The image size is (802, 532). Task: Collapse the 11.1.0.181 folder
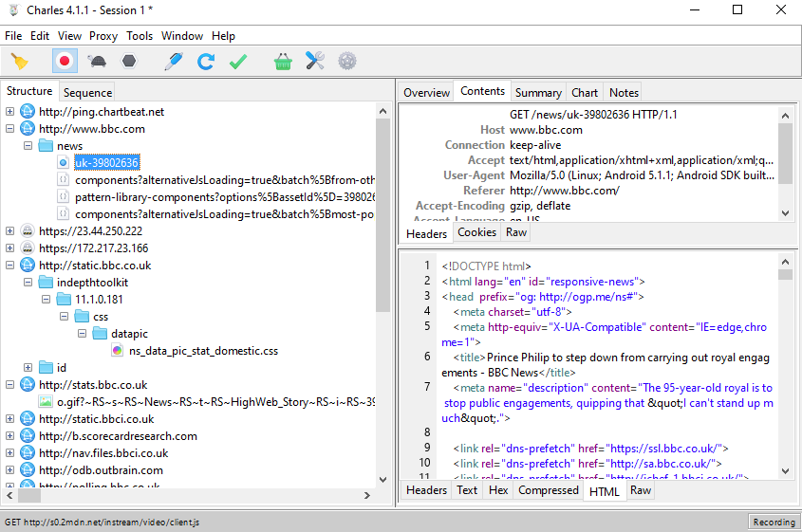[47, 299]
